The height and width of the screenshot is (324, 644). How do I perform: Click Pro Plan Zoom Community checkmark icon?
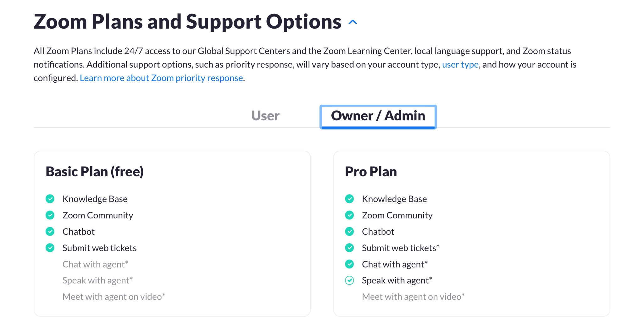pos(349,215)
